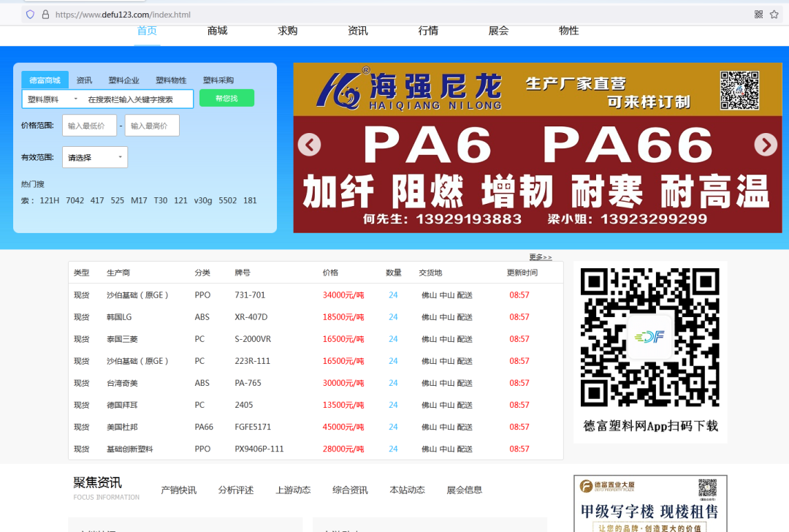The height and width of the screenshot is (532, 789).
Task: Click hot search term 7042
Action: [75, 200]
